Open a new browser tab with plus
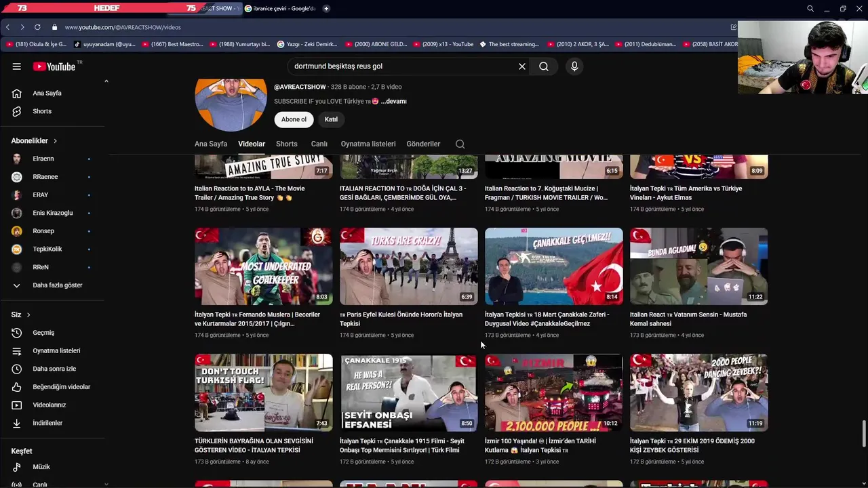This screenshot has height=488, width=868. (x=326, y=9)
